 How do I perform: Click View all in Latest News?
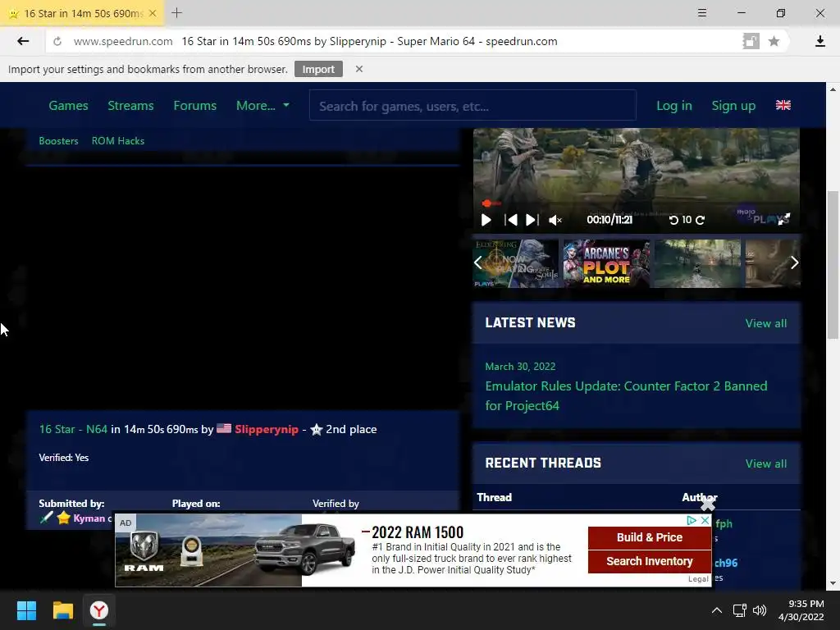[765, 323]
